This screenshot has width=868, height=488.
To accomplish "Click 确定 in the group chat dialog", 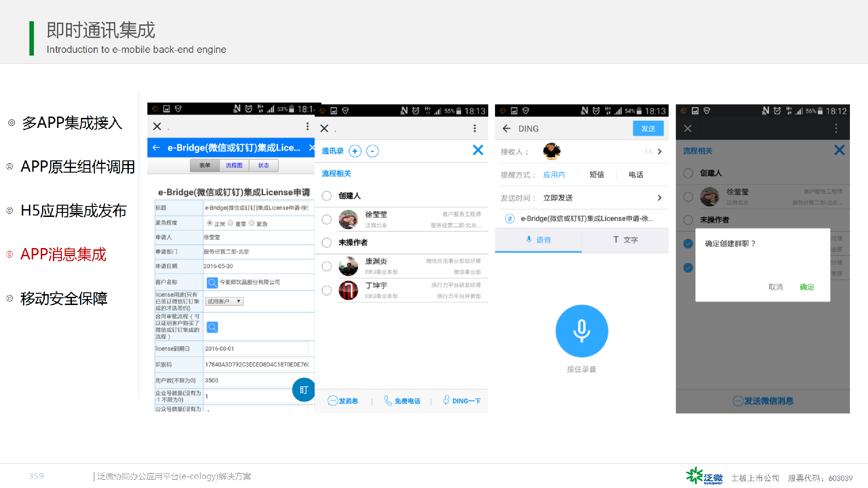I will pos(807,287).
